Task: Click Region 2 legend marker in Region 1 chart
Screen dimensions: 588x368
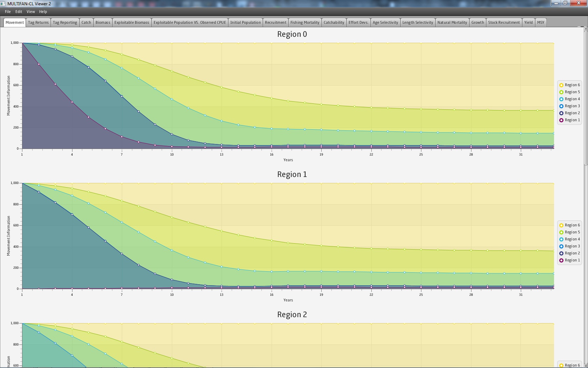Action: point(561,253)
